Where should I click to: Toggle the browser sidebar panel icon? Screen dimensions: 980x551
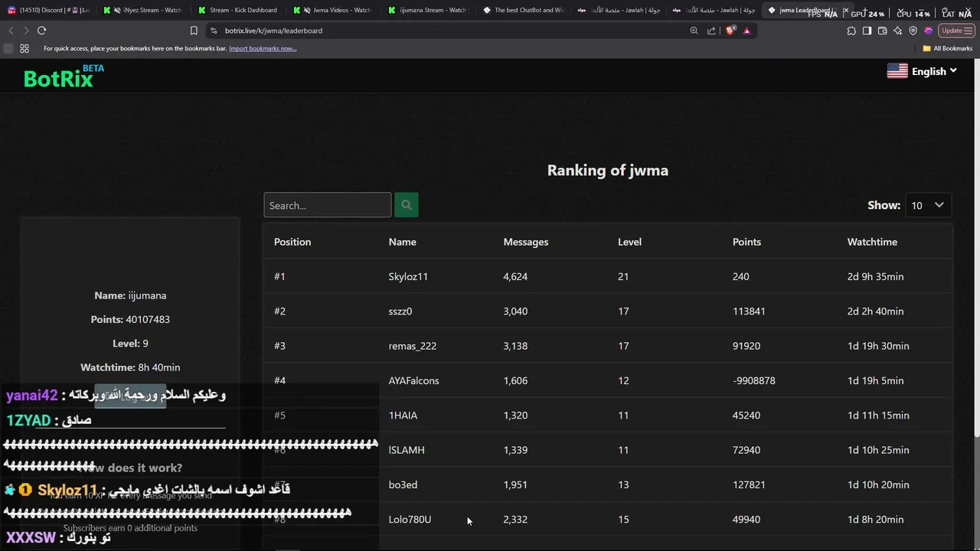(867, 31)
